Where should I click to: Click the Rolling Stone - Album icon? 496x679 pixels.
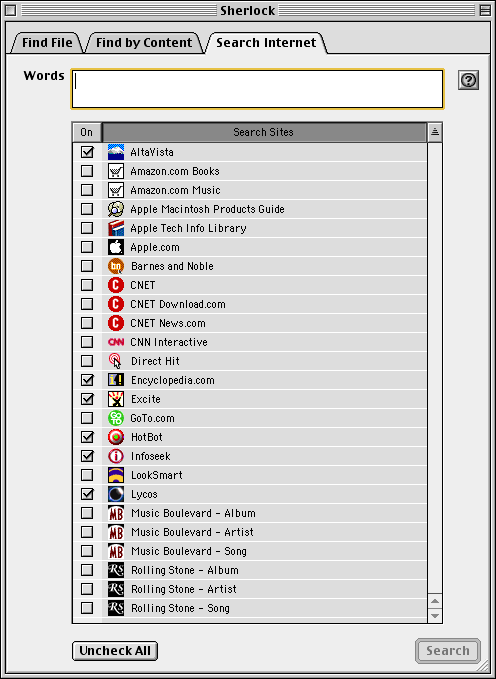click(x=116, y=570)
